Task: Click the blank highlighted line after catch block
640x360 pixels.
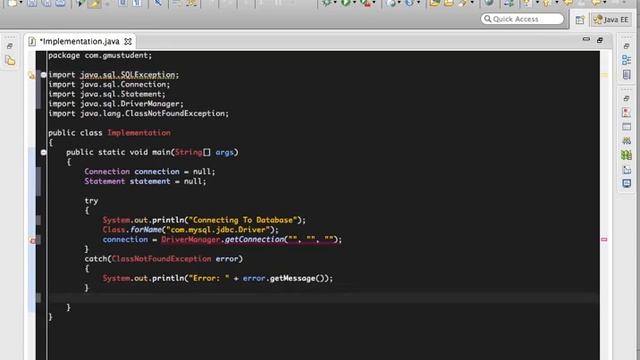Action: (323, 298)
